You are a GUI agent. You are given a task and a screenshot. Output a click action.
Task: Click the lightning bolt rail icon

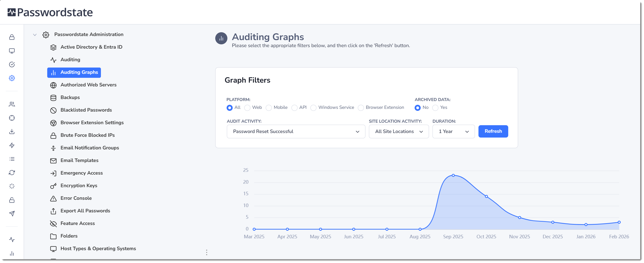tap(12, 145)
